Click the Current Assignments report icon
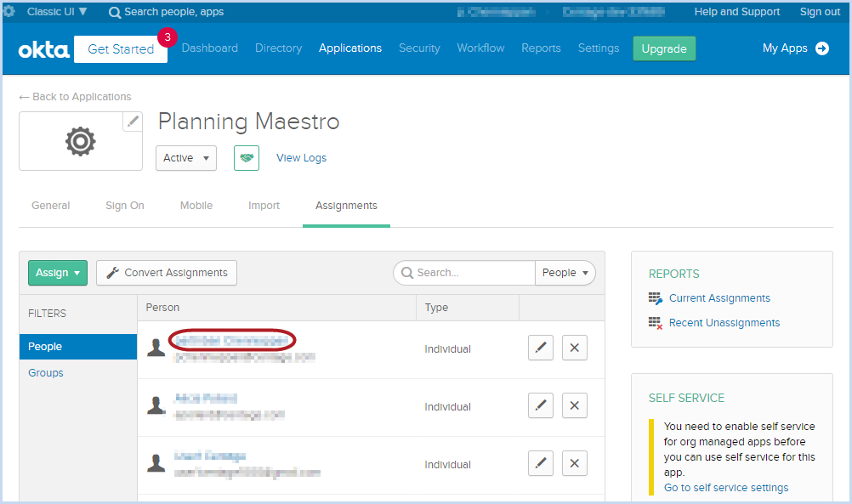 (656, 298)
